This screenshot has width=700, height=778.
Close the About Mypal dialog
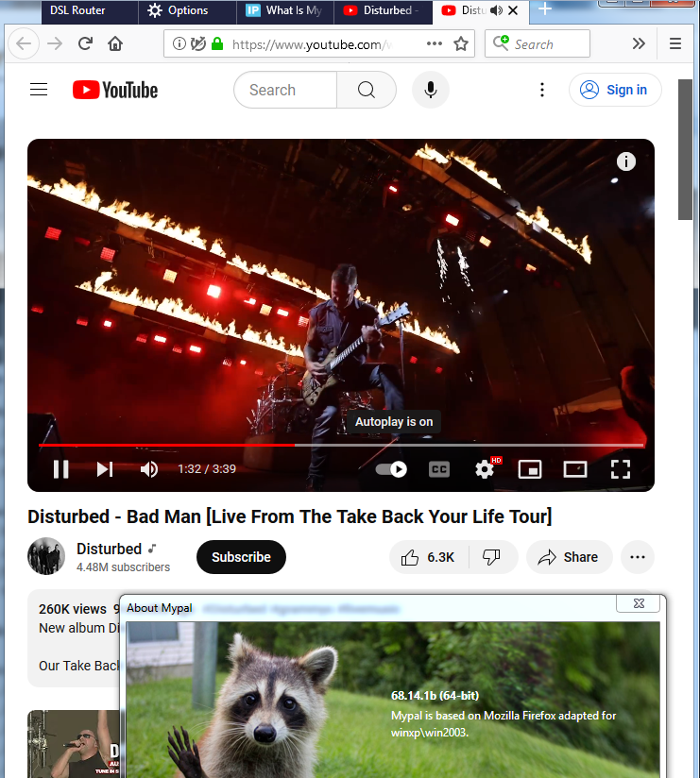click(639, 603)
